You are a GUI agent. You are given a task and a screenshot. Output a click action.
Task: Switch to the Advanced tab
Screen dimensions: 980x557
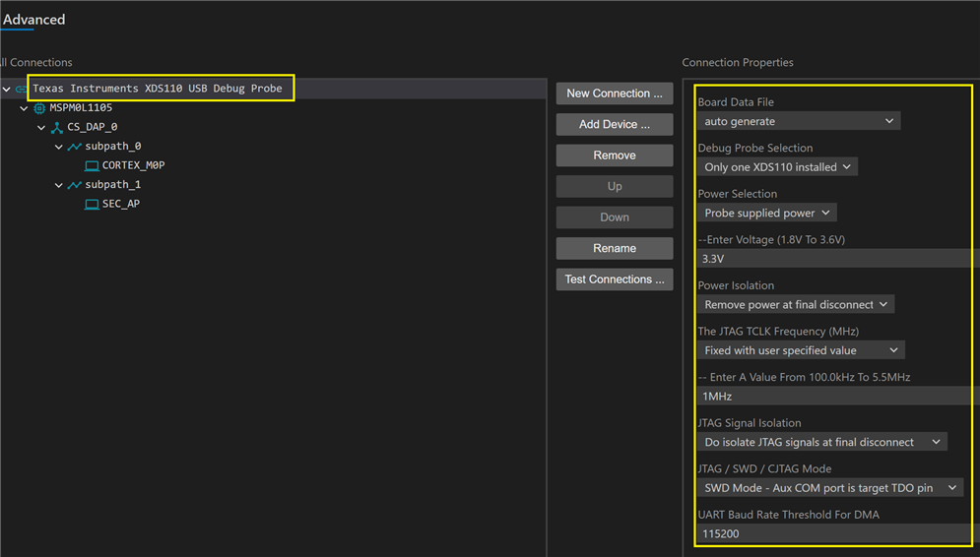tap(33, 20)
